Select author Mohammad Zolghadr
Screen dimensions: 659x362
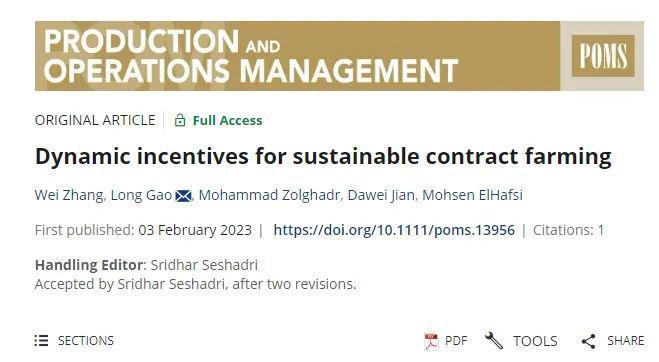tap(269, 195)
